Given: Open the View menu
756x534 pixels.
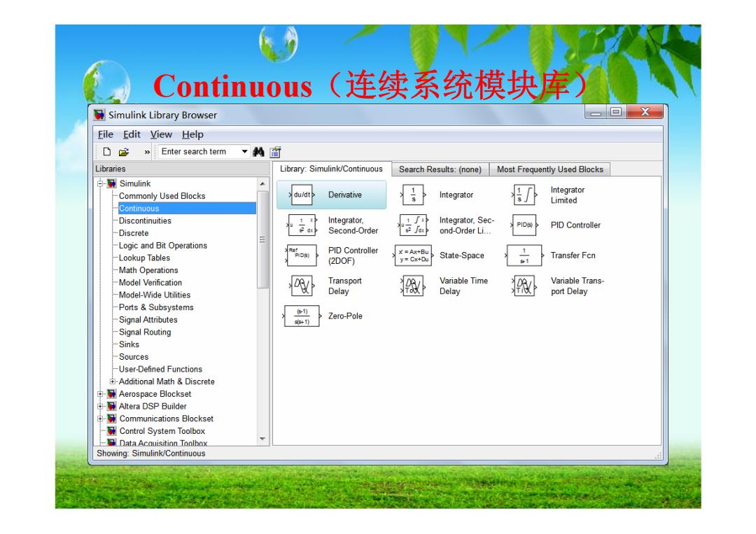Looking at the screenshot, I should pos(161,134).
